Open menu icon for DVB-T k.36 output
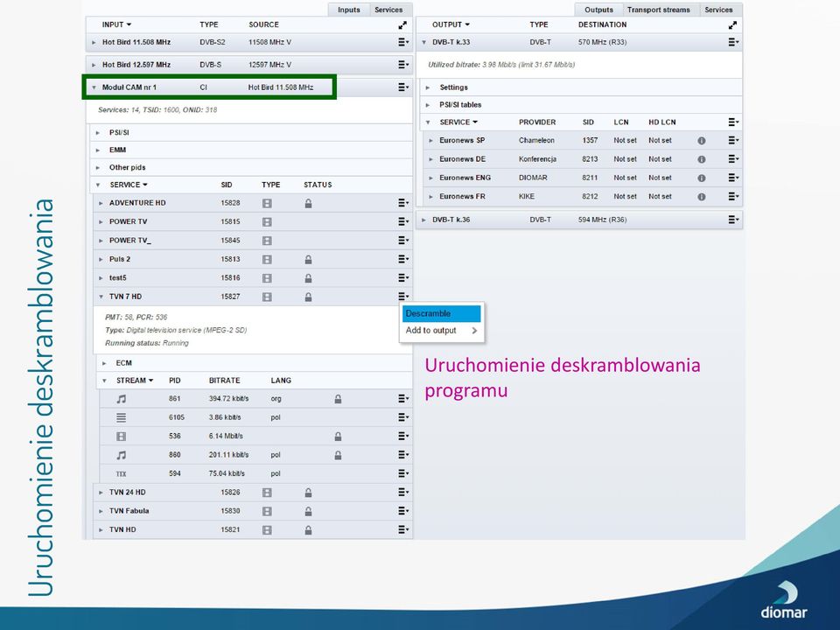The image size is (840, 630). pos(733,219)
